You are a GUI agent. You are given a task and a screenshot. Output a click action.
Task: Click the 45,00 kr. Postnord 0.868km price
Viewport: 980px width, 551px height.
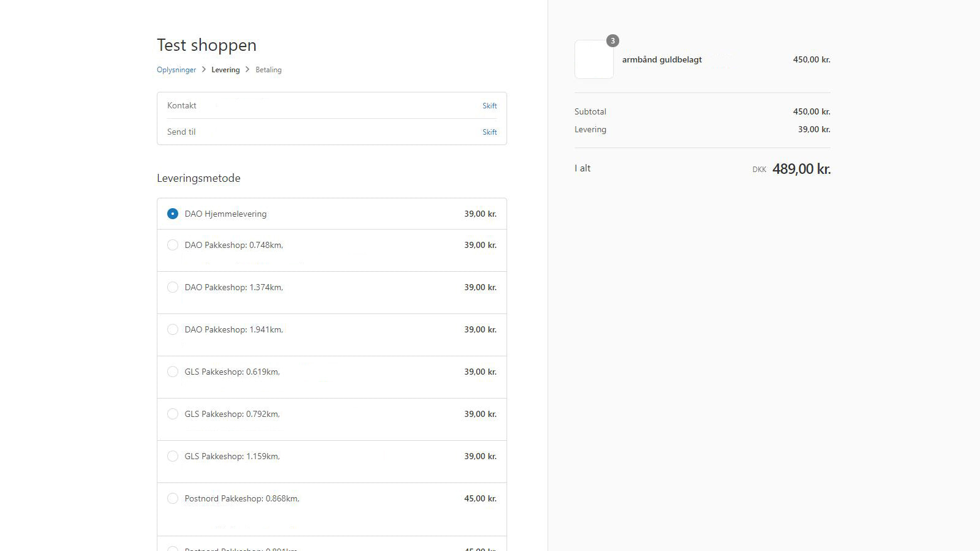(x=480, y=498)
